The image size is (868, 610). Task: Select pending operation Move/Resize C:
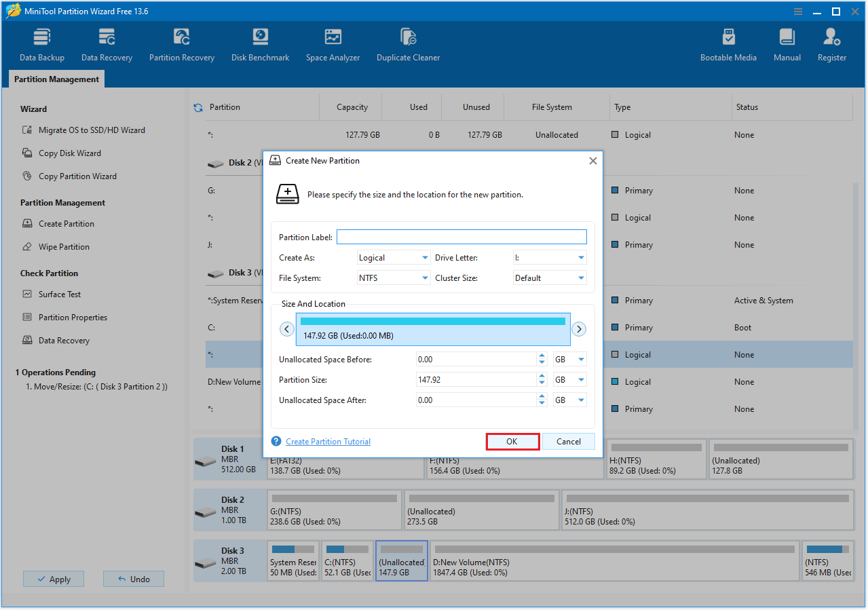pos(96,387)
